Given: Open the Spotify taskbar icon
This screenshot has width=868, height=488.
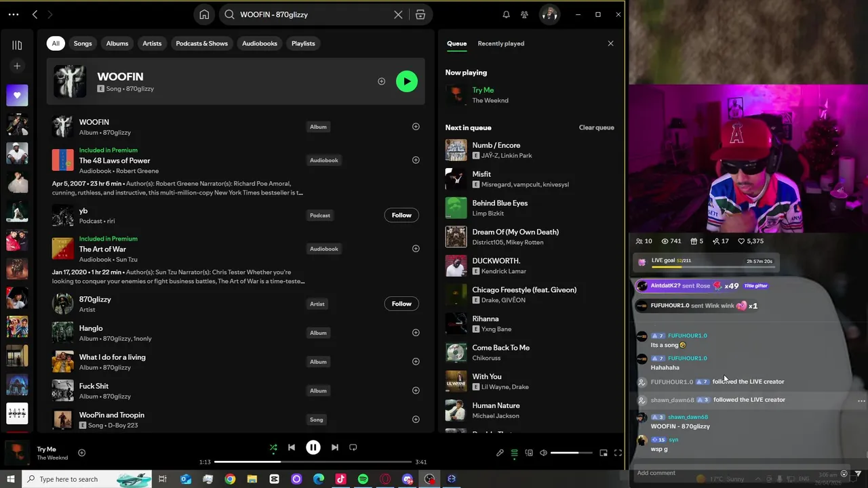Looking at the screenshot, I should (363, 479).
